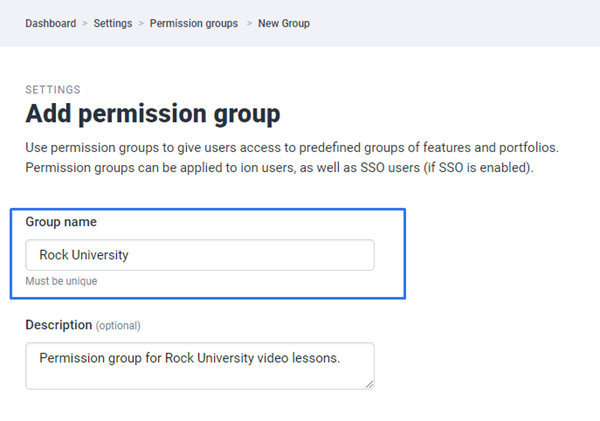Focus the Group name input field

pyautogui.click(x=200, y=255)
